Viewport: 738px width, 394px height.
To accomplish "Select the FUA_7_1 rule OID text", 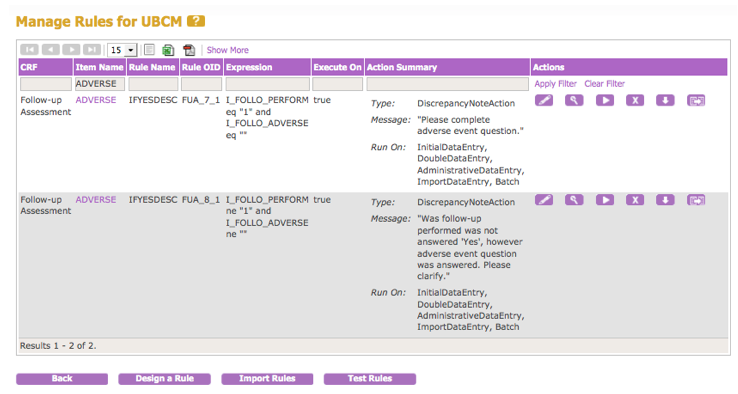I will pyautogui.click(x=201, y=100).
